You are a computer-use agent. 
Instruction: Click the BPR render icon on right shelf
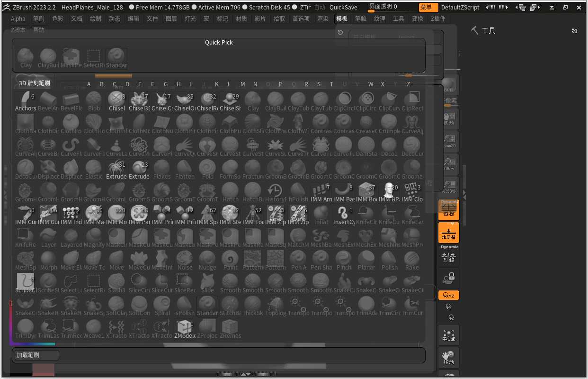[448, 87]
